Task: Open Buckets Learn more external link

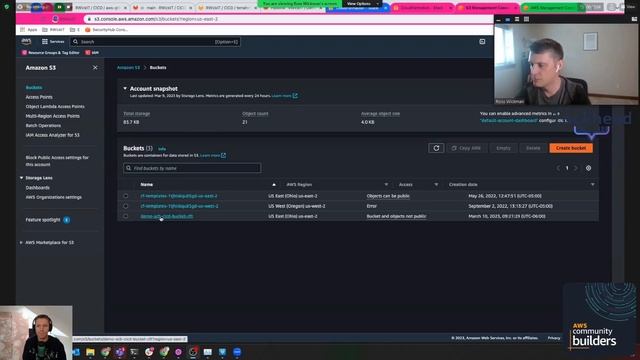Action: pos(213,156)
